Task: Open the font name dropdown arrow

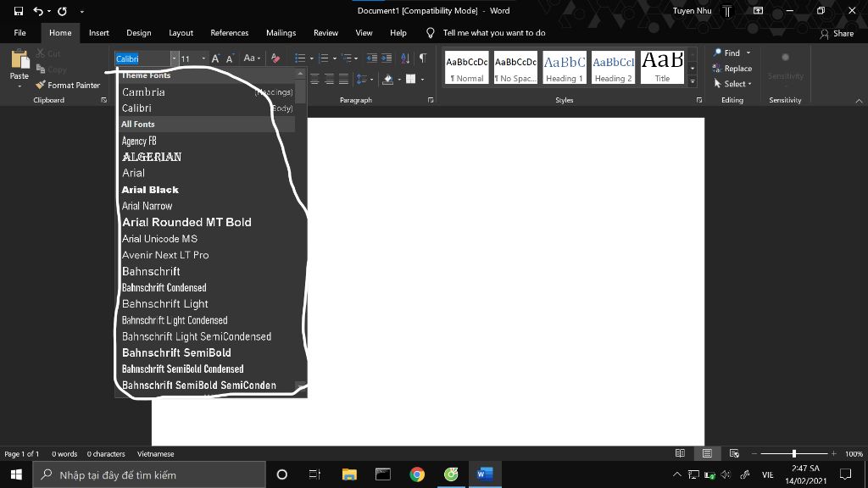Action: click(x=174, y=58)
